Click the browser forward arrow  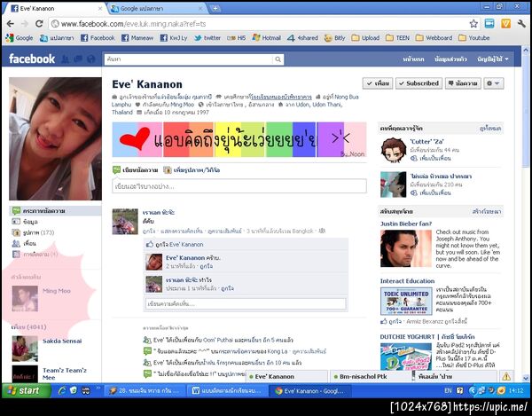tap(25, 24)
